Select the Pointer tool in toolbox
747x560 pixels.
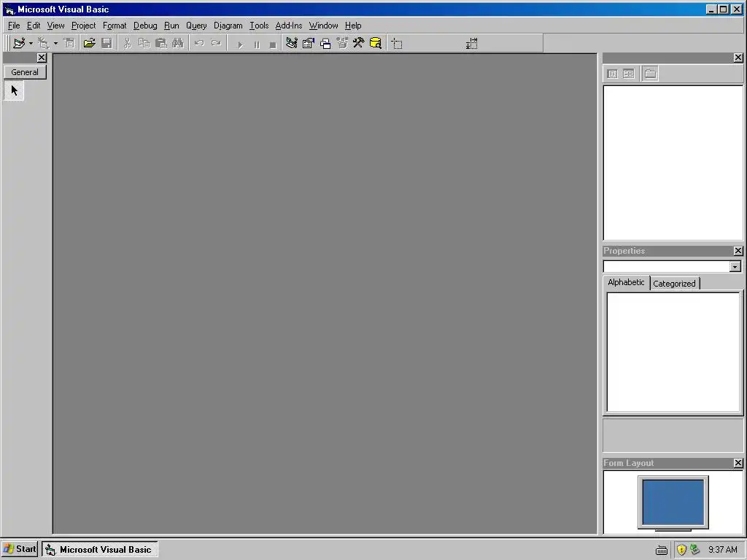pyautogui.click(x=14, y=90)
